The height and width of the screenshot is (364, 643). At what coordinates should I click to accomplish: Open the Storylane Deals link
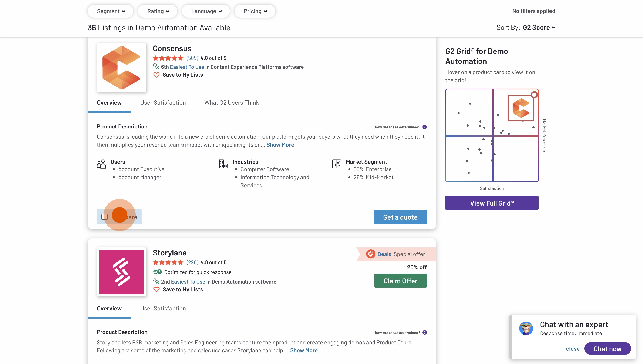384,254
